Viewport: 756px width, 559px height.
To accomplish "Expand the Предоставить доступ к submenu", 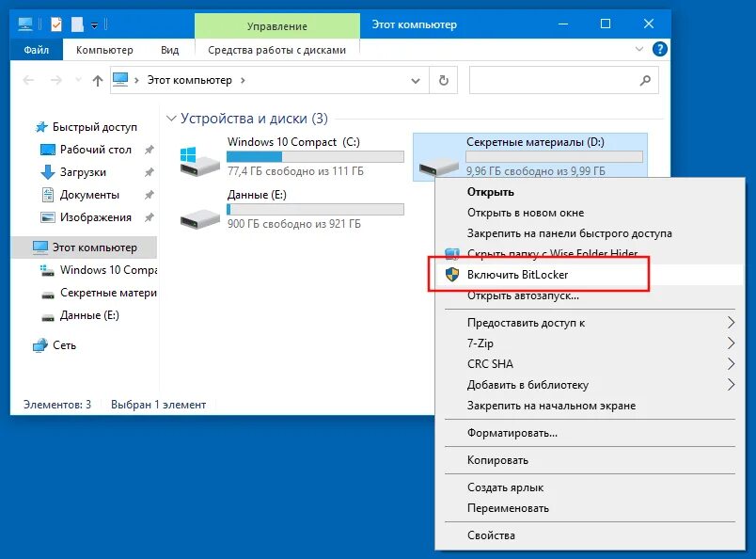I will pyautogui.click(x=590, y=323).
